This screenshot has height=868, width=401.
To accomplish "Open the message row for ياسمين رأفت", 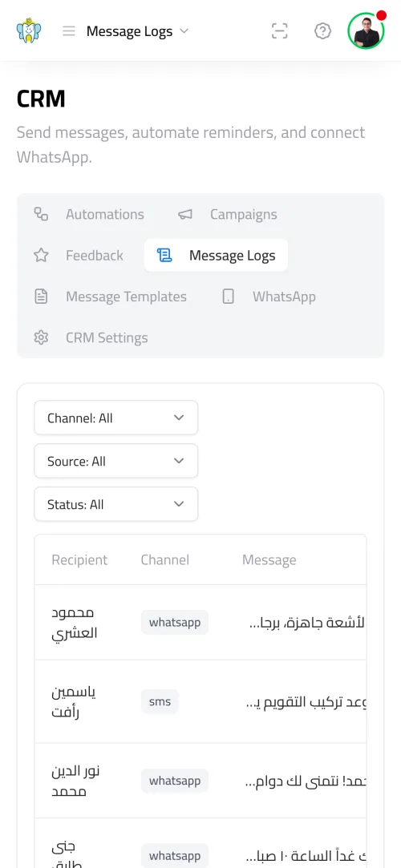I will 200,702.
